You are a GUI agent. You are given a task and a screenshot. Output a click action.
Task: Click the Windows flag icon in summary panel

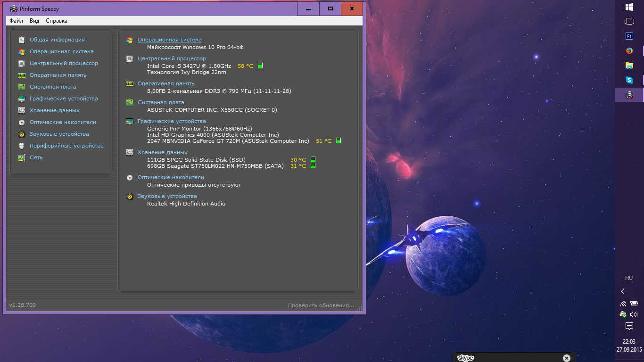coord(130,40)
